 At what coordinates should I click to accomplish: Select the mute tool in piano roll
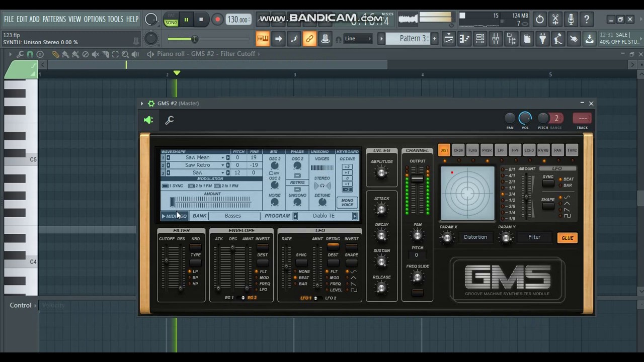point(96,54)
